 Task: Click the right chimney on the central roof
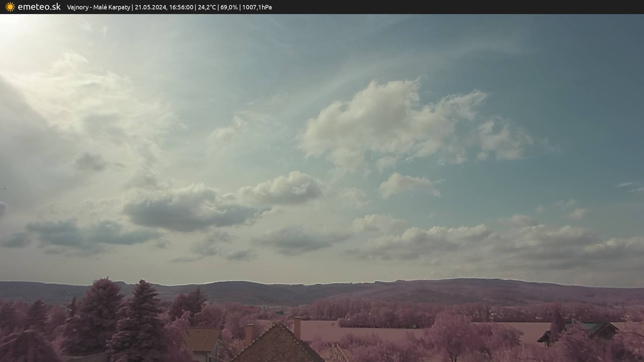click(297, 327)
